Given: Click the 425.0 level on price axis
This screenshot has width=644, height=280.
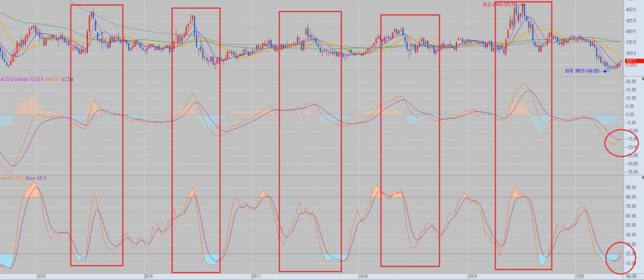Looking at the screenshot, I should point(631,21).
